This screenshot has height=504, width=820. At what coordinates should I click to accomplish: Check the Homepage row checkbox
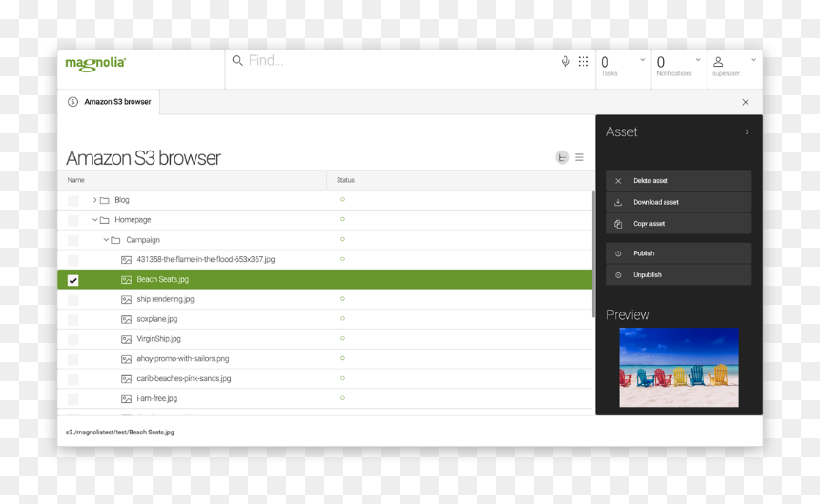(73, 220)
